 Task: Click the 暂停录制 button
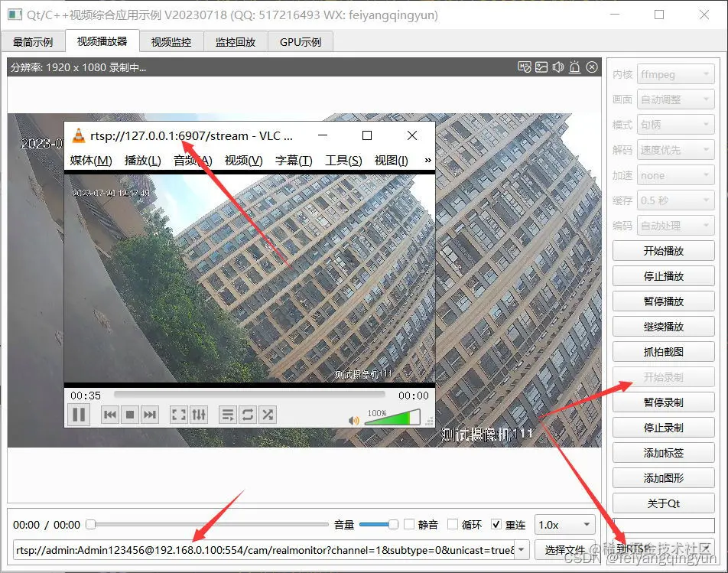coord(664,402)
